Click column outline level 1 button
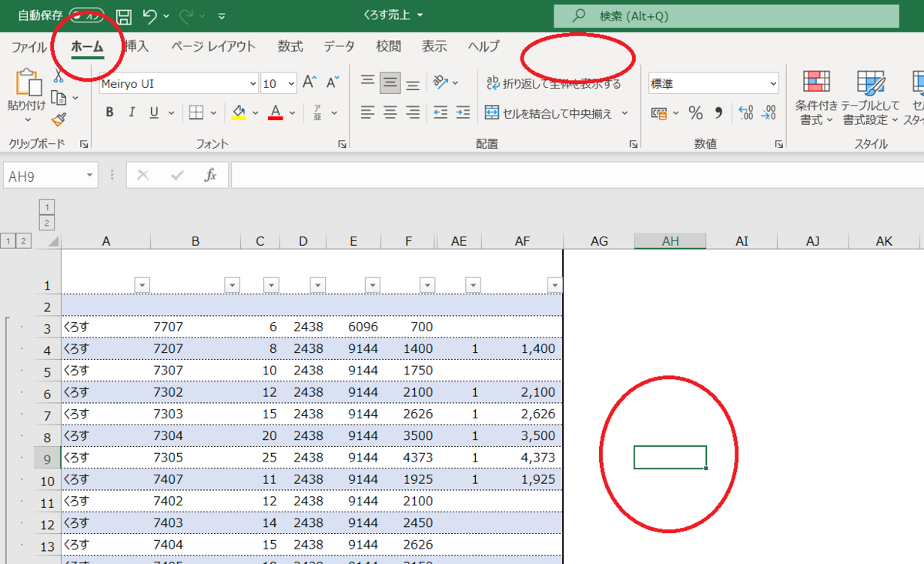This screenshot has width=924, height=564. click(x=47, y=206)
